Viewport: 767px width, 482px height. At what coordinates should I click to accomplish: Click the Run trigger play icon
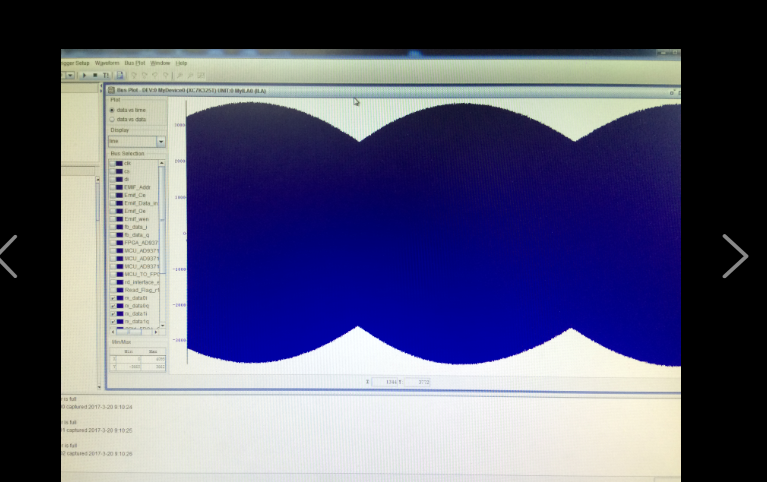click(84, 75)
